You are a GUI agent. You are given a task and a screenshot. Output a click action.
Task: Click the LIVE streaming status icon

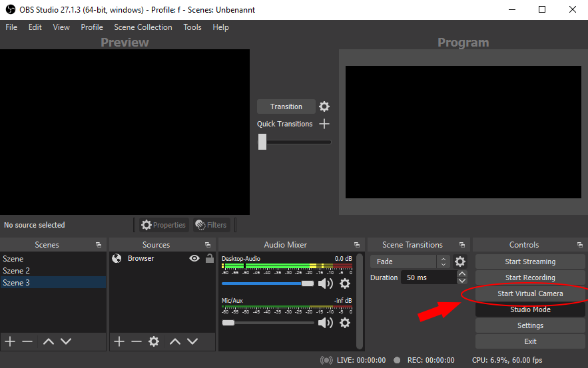click(326, 360)
